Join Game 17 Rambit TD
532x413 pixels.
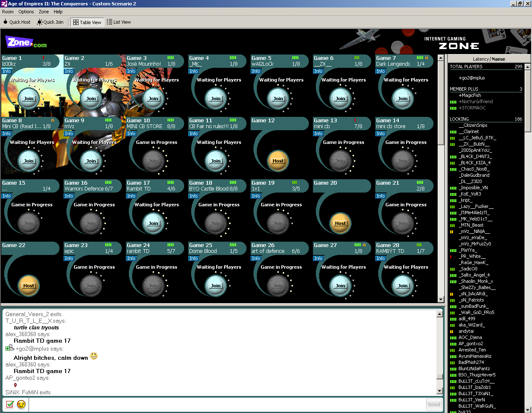tap(153, 223)
